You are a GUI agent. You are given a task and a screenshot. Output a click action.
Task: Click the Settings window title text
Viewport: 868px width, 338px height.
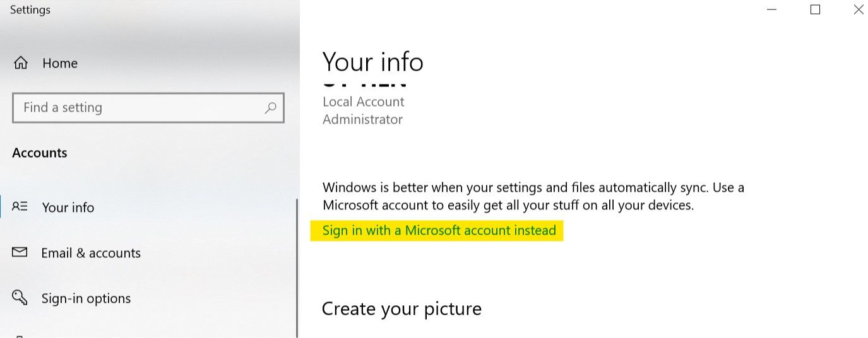coord(30,10)
